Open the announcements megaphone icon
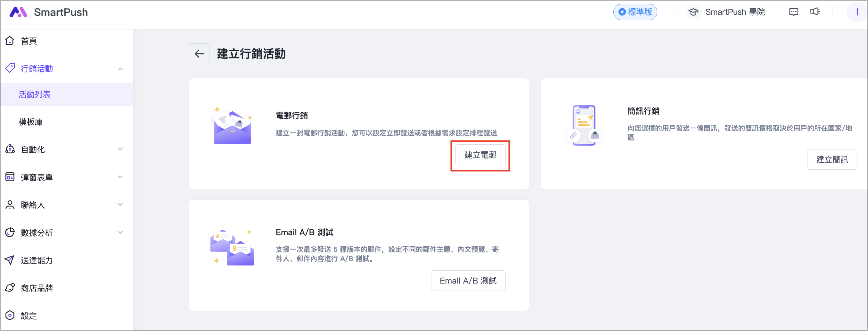 click(x=815, y=12)
